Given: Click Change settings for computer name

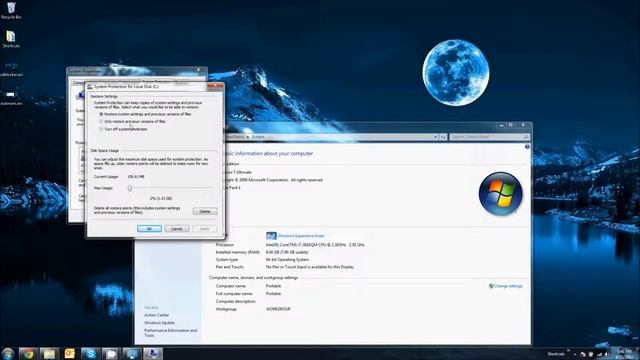Looking at the screenshot, I should (x=508, y=286).
